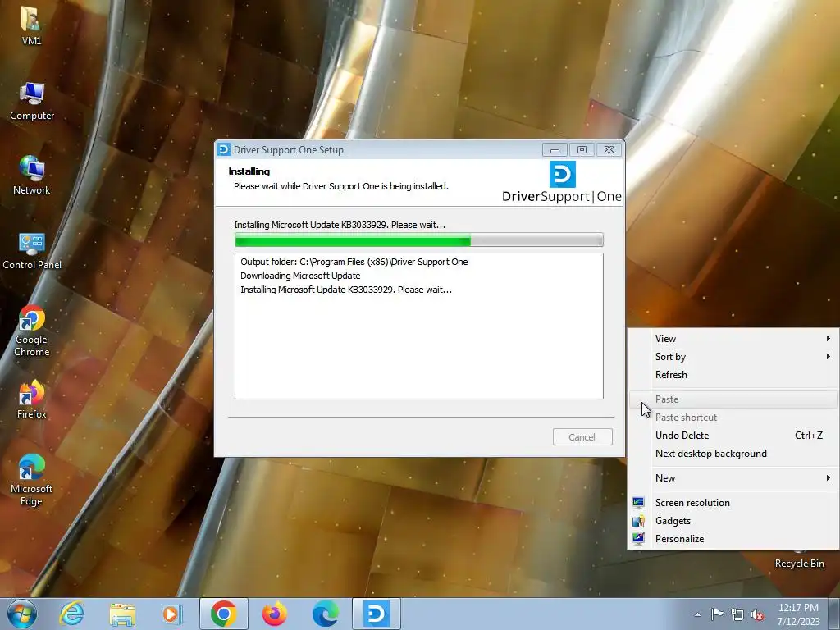The width and height of the screenshot is (840, 630).
Task: Expand the View submenu
Action: tap(733, 339)
